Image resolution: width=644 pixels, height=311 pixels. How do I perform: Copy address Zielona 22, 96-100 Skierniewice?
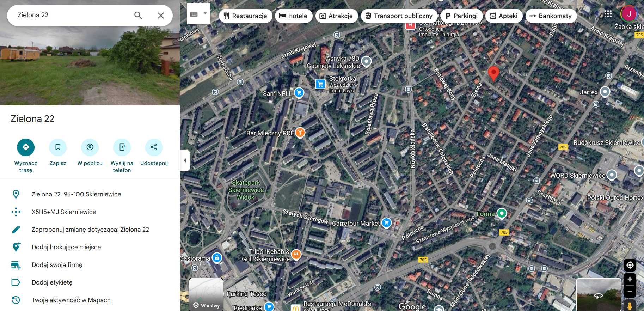(x=90, y=194)
